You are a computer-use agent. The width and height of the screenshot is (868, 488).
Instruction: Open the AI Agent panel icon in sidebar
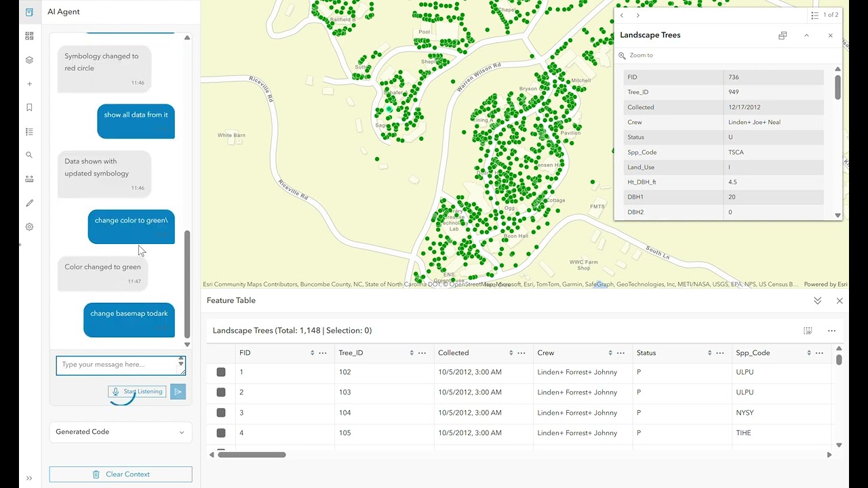[29, 12]
